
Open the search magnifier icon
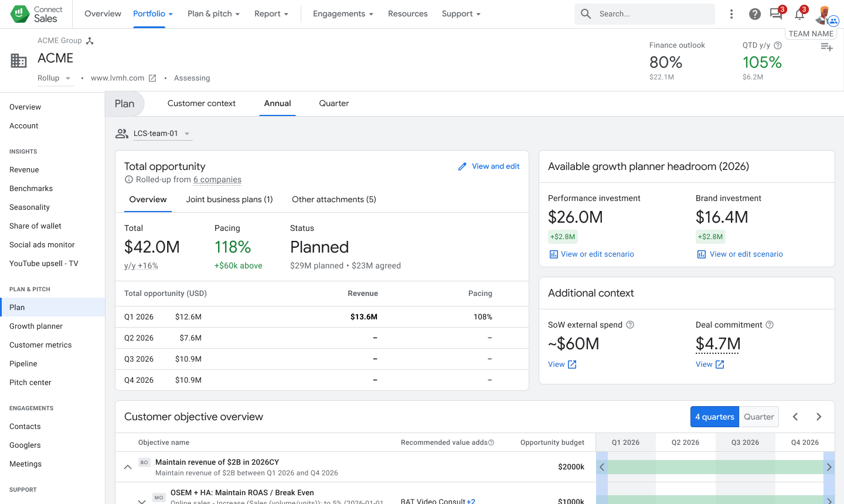(586, 13)
